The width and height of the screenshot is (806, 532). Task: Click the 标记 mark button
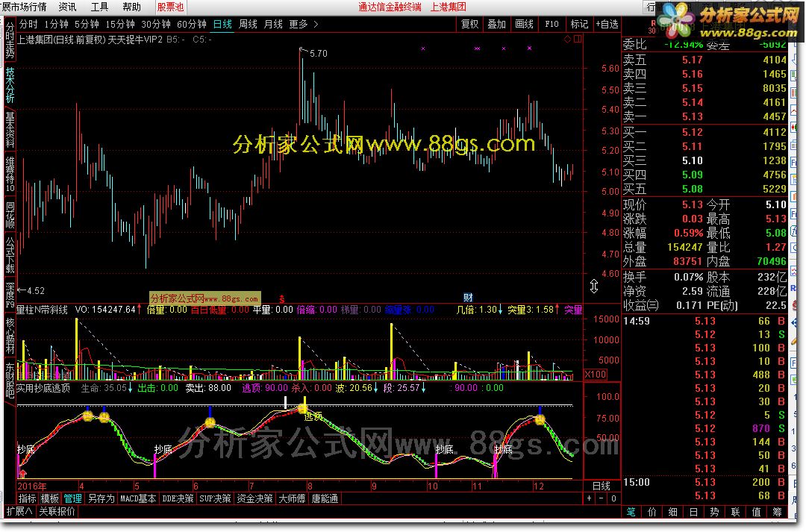(x=579, y=24)
